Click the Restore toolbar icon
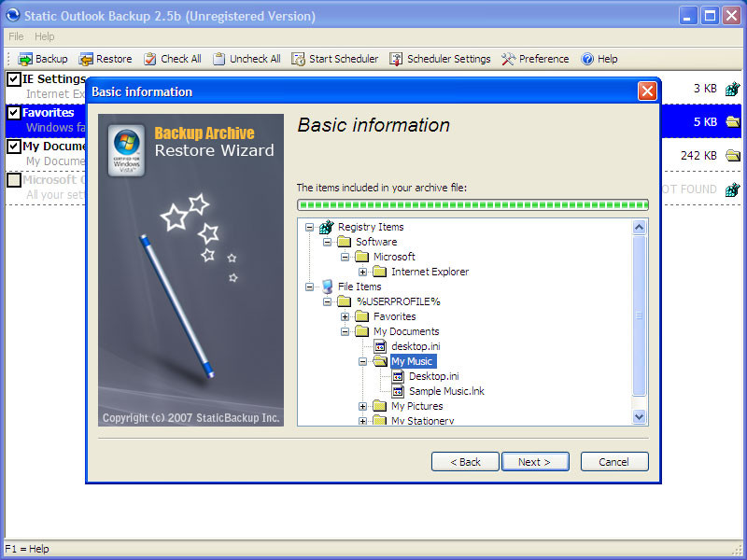The width and height of the screenshot is (747, 560). point(86,59)
